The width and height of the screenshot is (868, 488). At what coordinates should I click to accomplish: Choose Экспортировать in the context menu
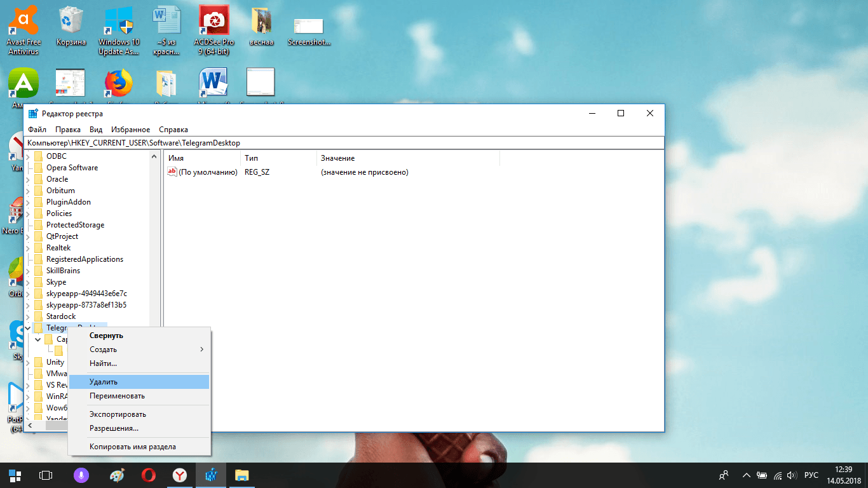(x=139, y=414)
